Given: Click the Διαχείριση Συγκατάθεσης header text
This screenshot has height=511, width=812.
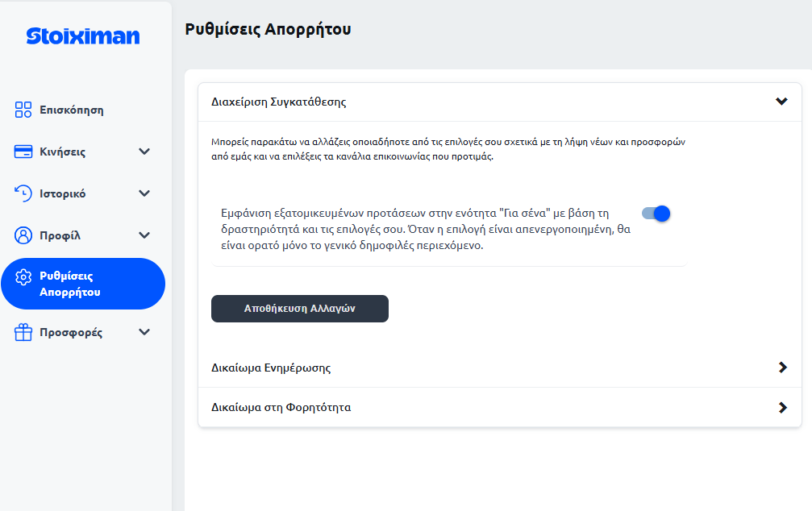Looking at the screenshot, I should (x=279, y=102).
